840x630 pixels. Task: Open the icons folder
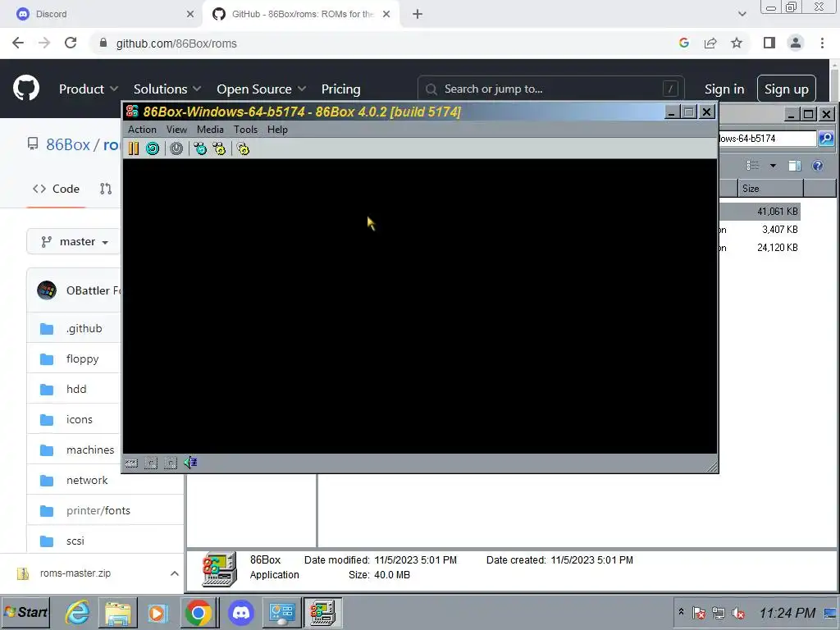pos(80,419)
